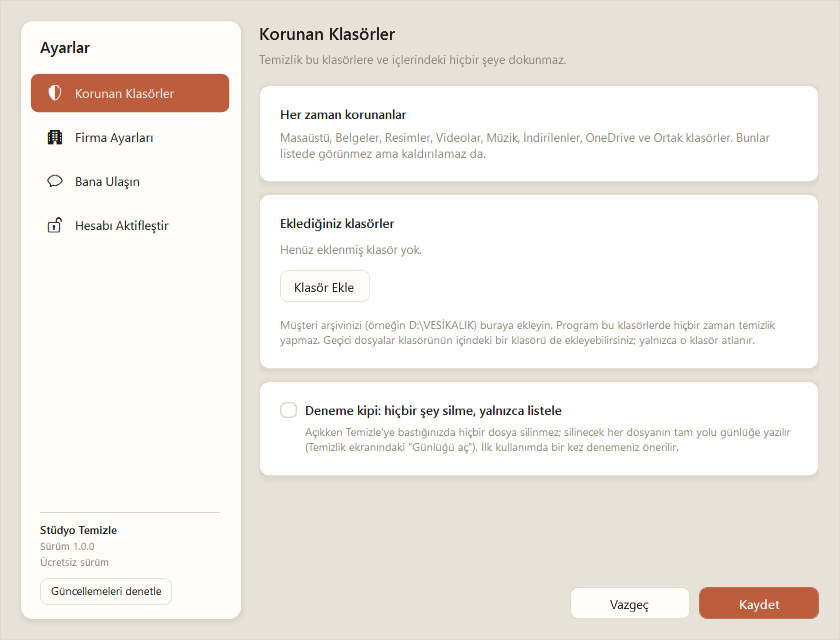This screenshot has width=840, height=640.
Task: Click the "Eklediğiniz klasörler" heading
Action: [337, 223]
